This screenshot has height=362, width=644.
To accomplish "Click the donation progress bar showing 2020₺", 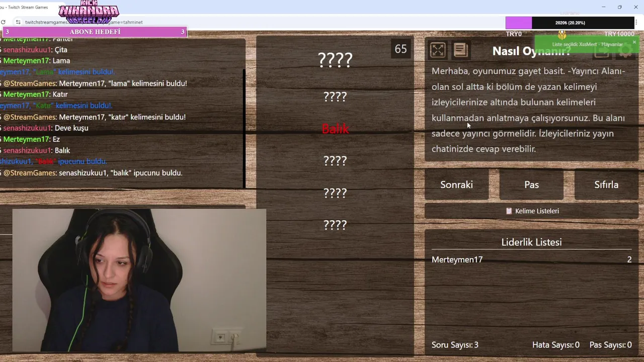I will (570, 23).
